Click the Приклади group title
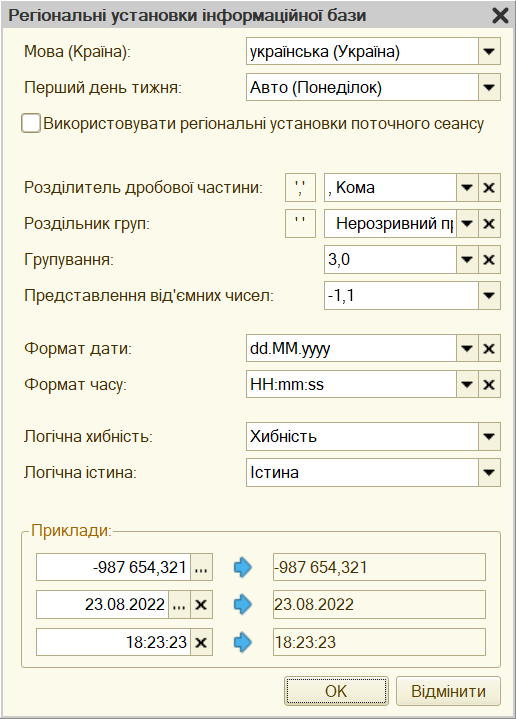 pyautogui.click(x=71, y=531)
